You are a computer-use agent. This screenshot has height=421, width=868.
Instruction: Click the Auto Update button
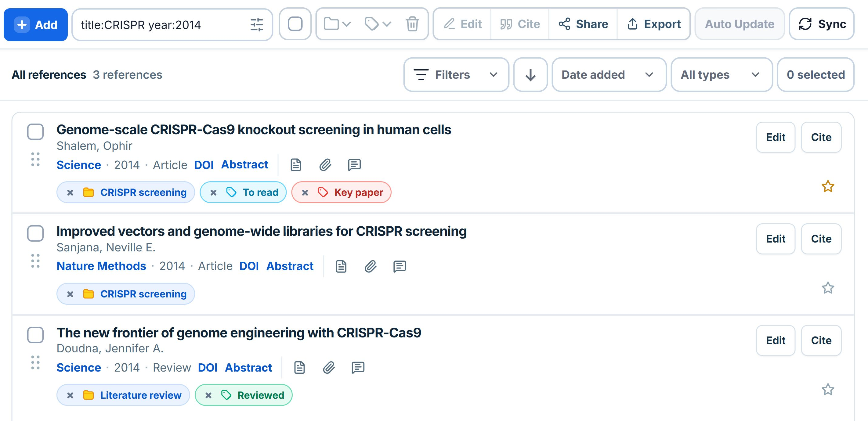pos(740,24)
